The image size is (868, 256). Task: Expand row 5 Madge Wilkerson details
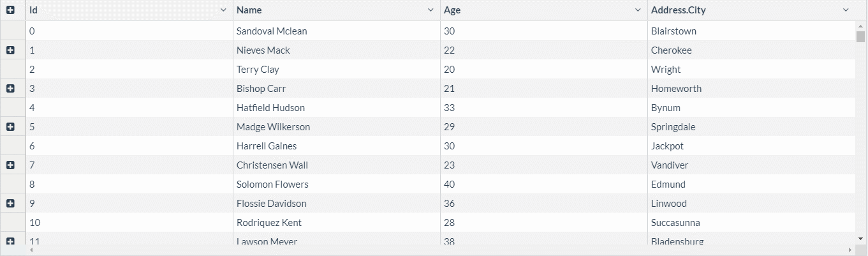pos(10,127)
